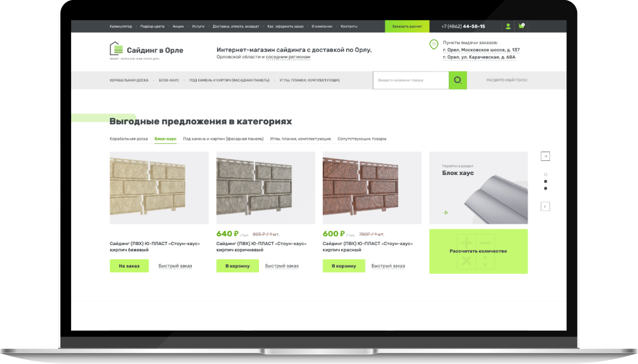Click the small green arrow in Блок хаус card
This screenshot has height=364, width=638.
coord(445,213)
